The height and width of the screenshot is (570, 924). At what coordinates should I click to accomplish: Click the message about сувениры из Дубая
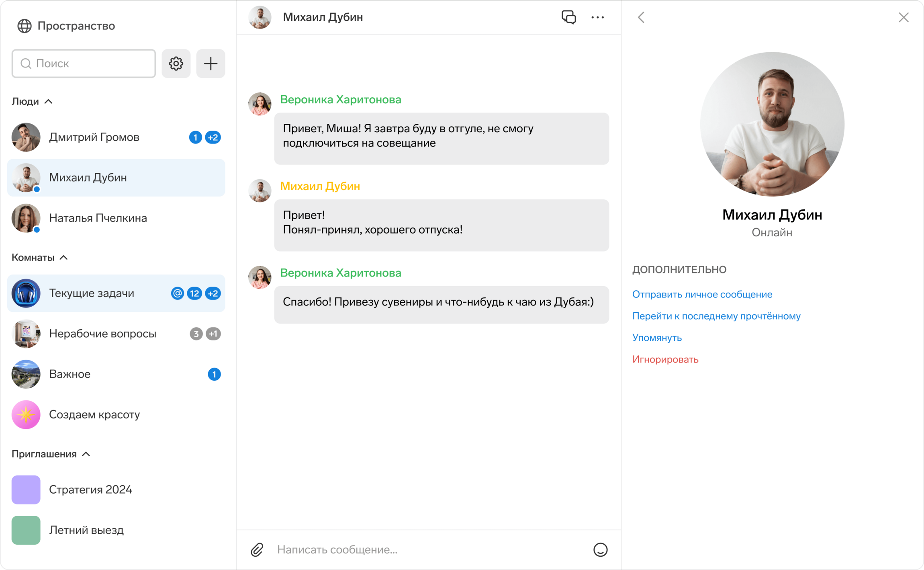(x=442, y=305)
